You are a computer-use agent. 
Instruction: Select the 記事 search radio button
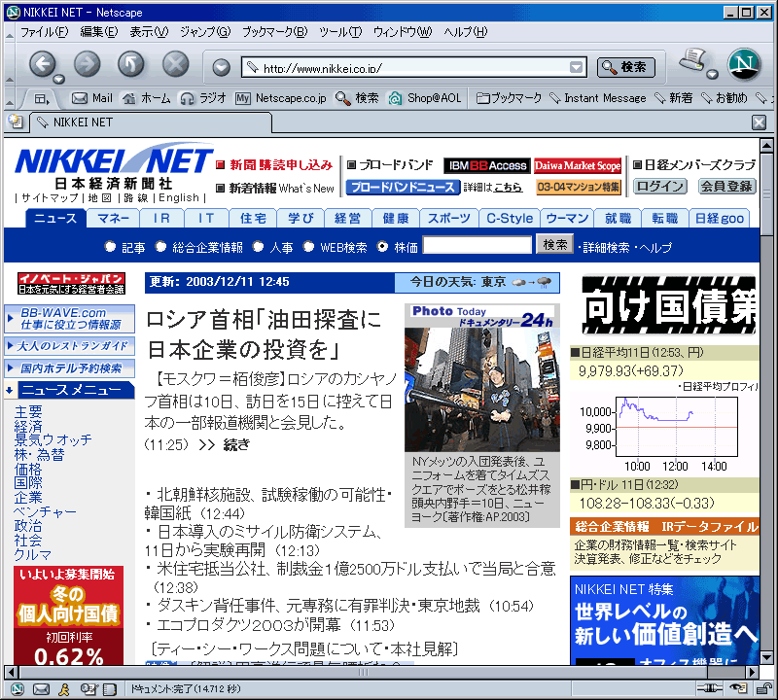110,246
